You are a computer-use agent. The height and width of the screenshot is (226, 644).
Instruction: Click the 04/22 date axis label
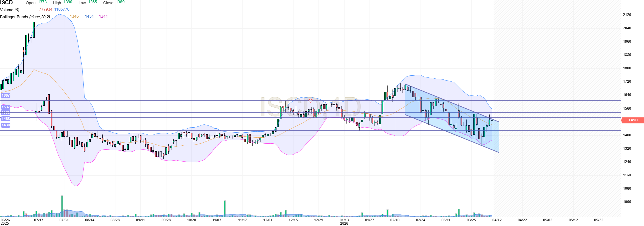(x=522, y=220)
